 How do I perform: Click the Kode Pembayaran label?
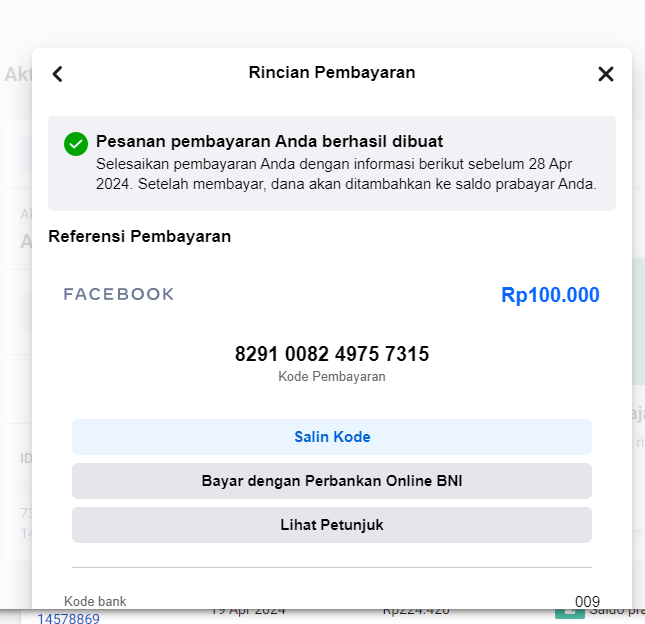tap(332, 376)
